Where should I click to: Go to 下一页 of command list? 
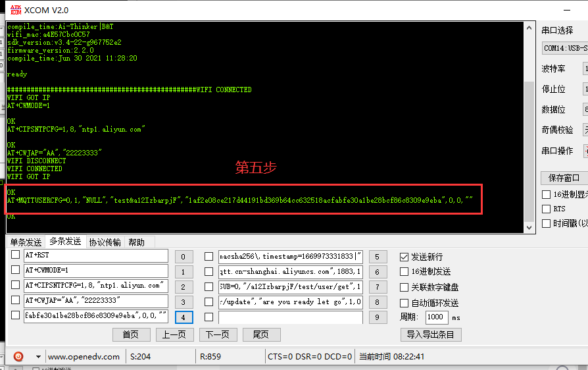click(x=218, y=334)
